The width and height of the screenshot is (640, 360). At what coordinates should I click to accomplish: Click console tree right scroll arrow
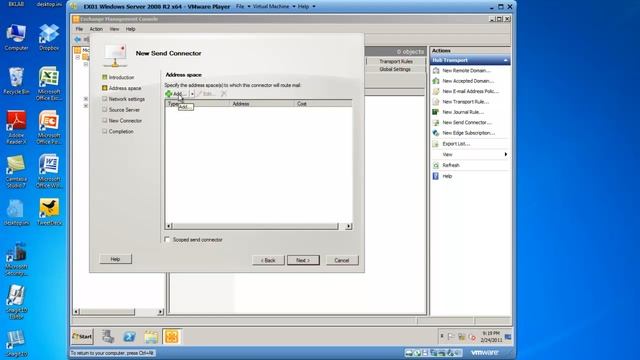point(160,312)
